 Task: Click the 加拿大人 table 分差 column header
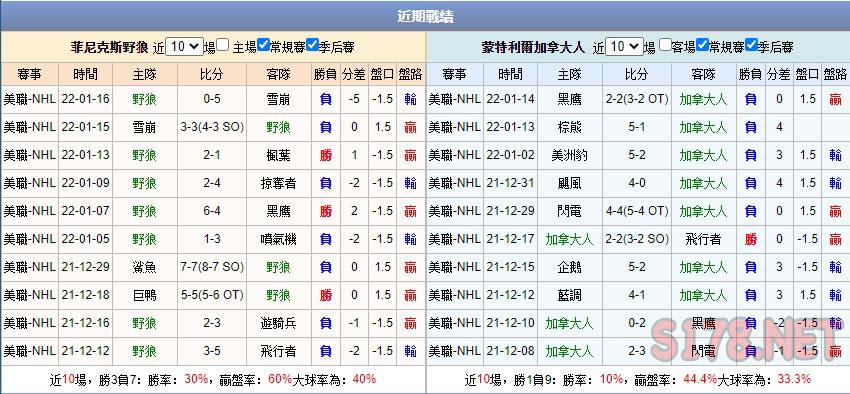click(779, 74)
